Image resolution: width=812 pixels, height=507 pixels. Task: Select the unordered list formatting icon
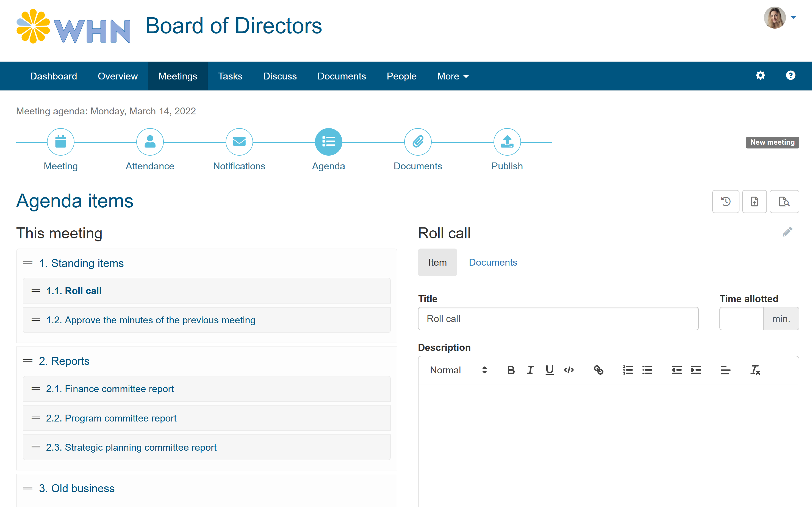(647, 370)
